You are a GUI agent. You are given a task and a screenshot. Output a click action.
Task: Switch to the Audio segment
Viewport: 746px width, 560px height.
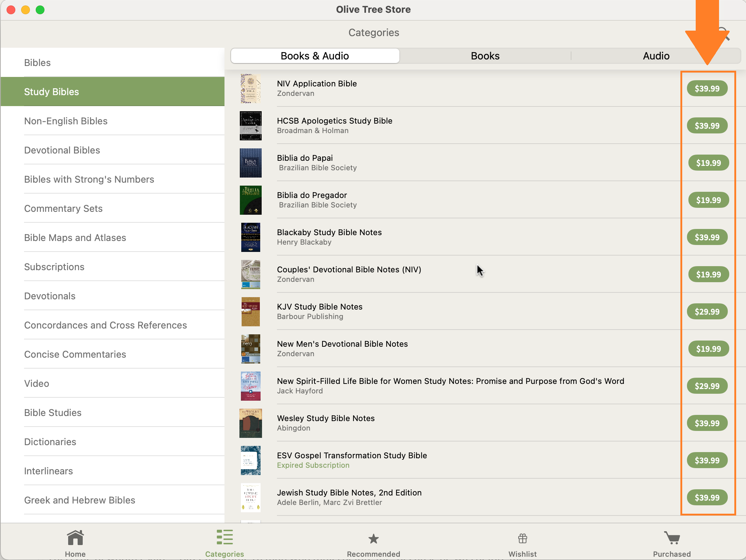[x=656, y=56]
